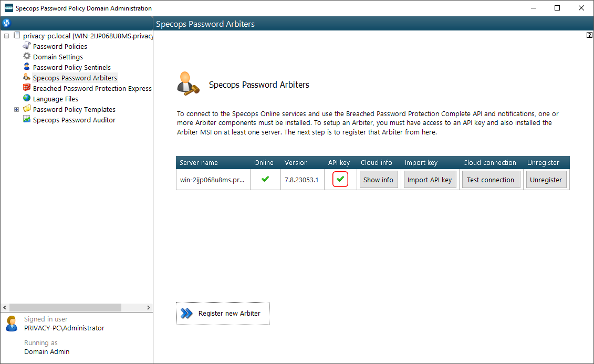Click the domain server icon for privacy-pc.local
The image size is (594, 364).
coord(17,35)
